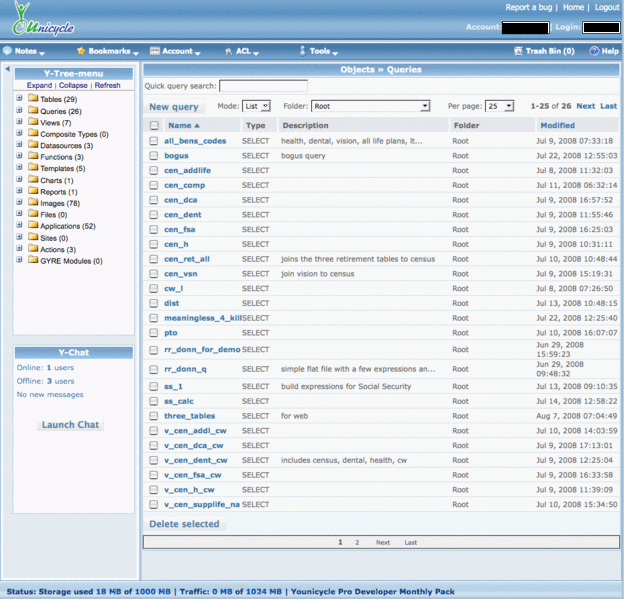Click the Images folder icon
The height and width of the screenshot is (599, 624).
[x=33, y=204]
